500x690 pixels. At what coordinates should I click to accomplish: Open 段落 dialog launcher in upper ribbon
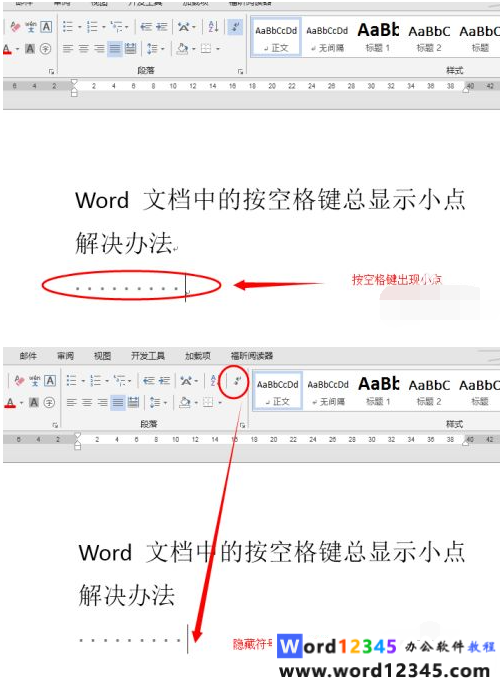(x=240, y=71)
